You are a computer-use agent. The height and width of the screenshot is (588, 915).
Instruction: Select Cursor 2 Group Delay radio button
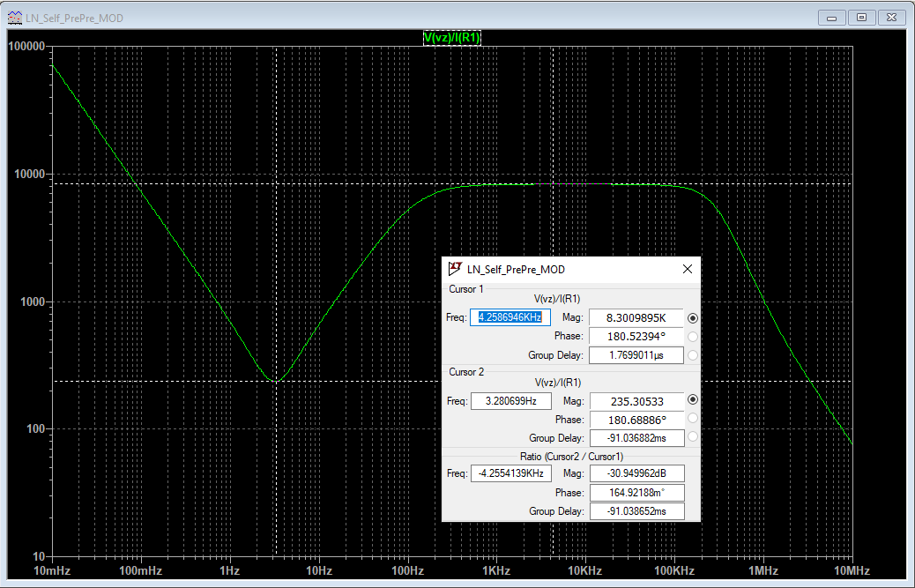tap(693, 436)
